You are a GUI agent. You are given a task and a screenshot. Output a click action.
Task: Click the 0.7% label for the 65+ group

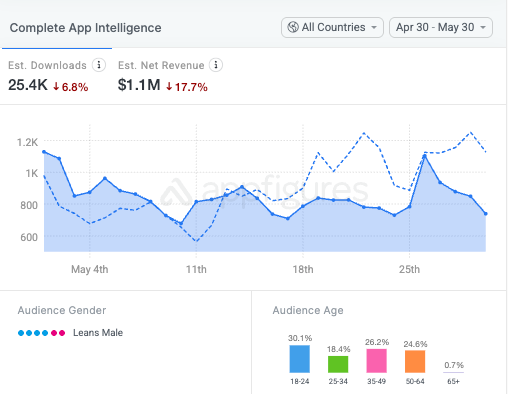click(x=454, y=365)
